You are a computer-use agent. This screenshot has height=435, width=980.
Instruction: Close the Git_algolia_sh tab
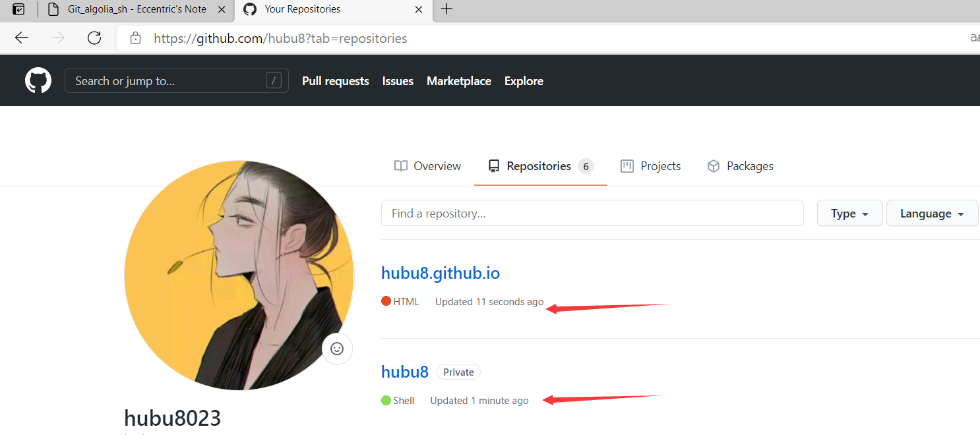pos(222,9)
